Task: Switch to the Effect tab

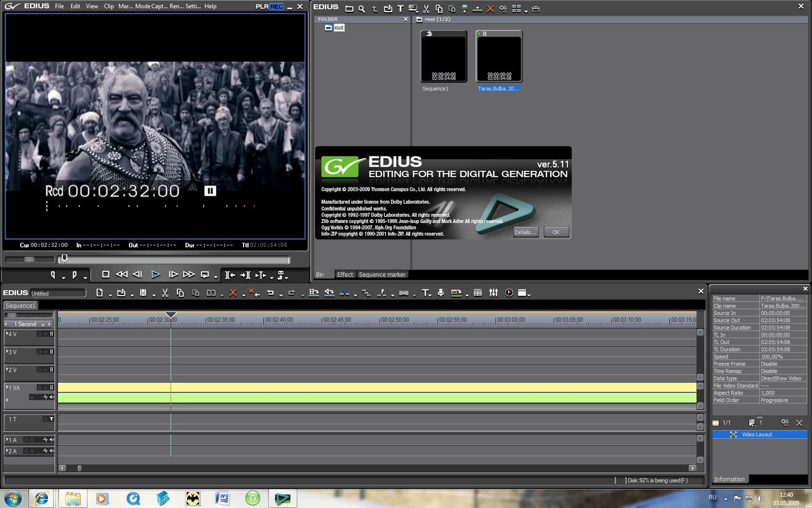Action: click(345, 274)
